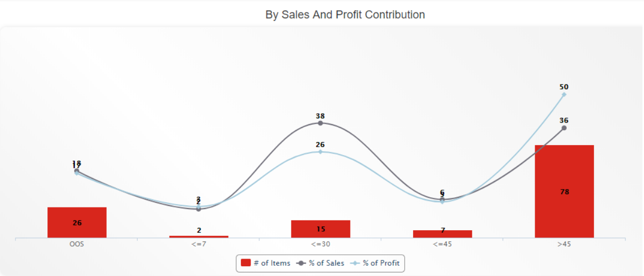The image size is (644, 276).
Task: Select the <=30 x-axis category label
Action: point(320,245)
